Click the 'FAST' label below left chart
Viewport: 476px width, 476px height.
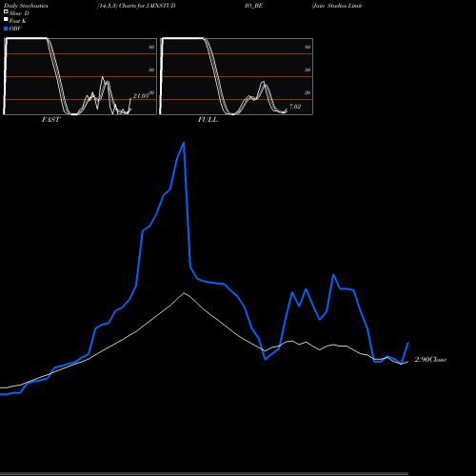click(50, 120)
